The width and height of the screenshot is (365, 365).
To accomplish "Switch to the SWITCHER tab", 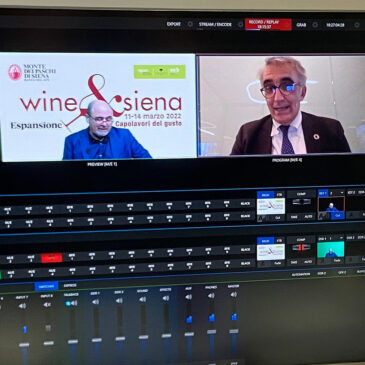I will click(46, 286).
